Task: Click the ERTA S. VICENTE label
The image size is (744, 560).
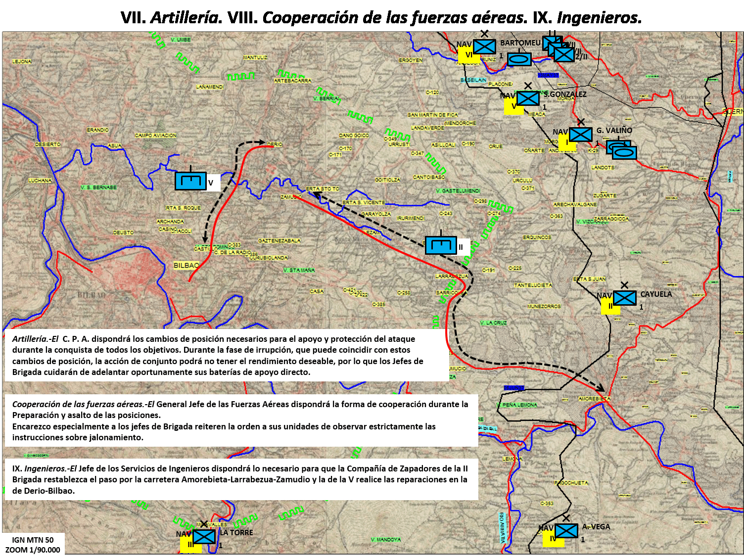Action: [x=364, y=202]
